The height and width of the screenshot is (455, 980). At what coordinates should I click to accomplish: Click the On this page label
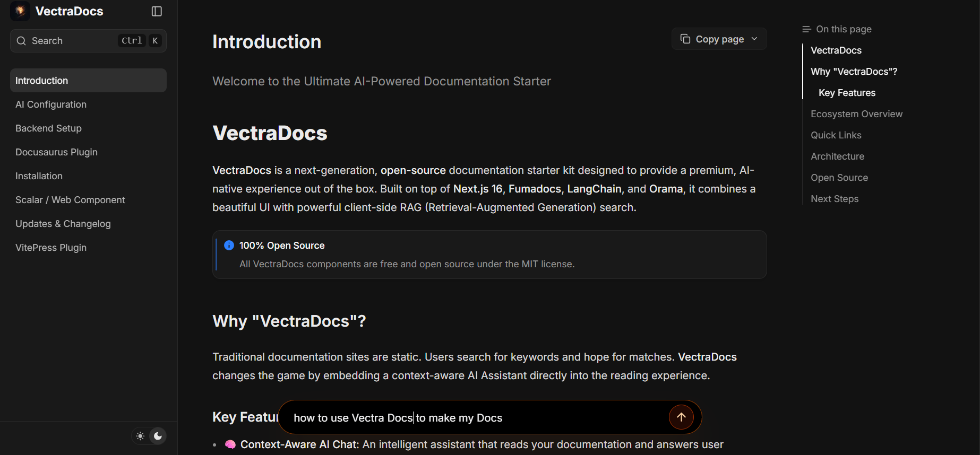click(x=844, y=29)
